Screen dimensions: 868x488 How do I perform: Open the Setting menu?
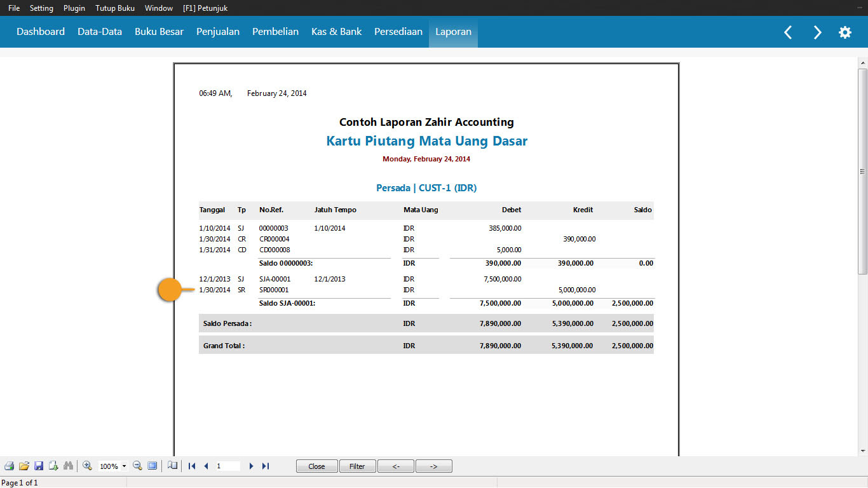point(41,8)
